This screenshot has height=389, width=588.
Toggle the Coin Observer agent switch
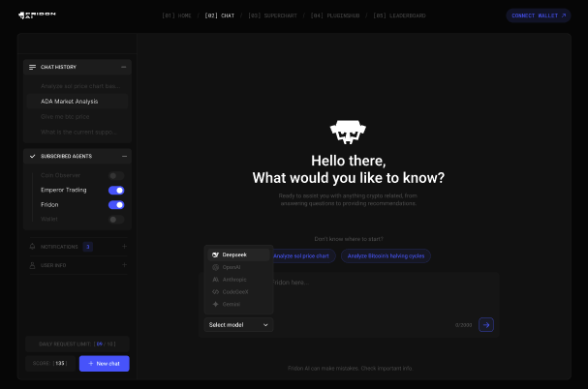(x=116, y=176)
